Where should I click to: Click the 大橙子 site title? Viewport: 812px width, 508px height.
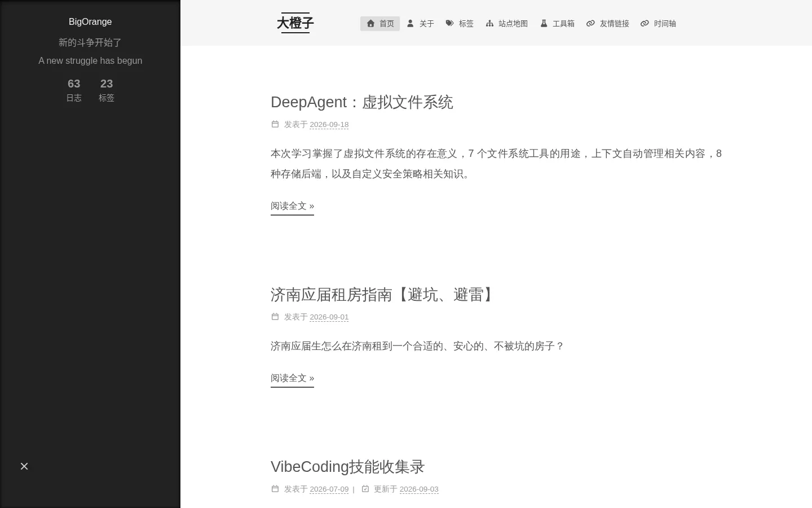pyautogui.click(x=295, y=23)
